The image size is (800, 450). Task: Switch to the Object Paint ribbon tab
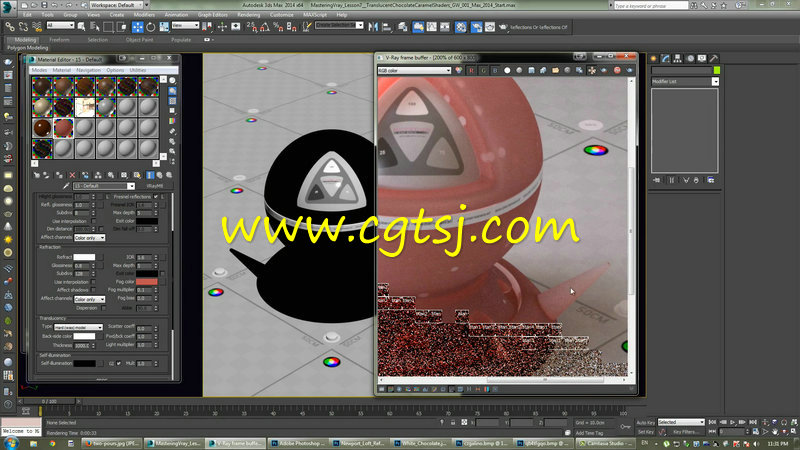click(139, 39)
